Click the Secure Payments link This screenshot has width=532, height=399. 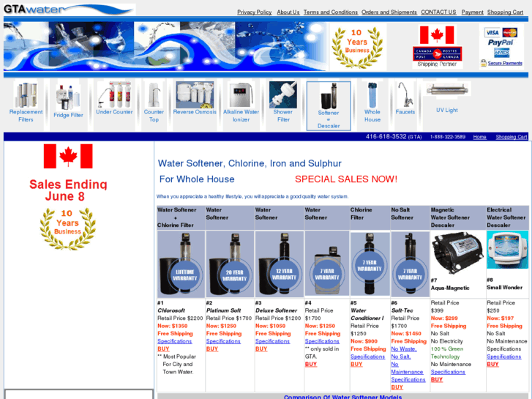click(505, 63)
